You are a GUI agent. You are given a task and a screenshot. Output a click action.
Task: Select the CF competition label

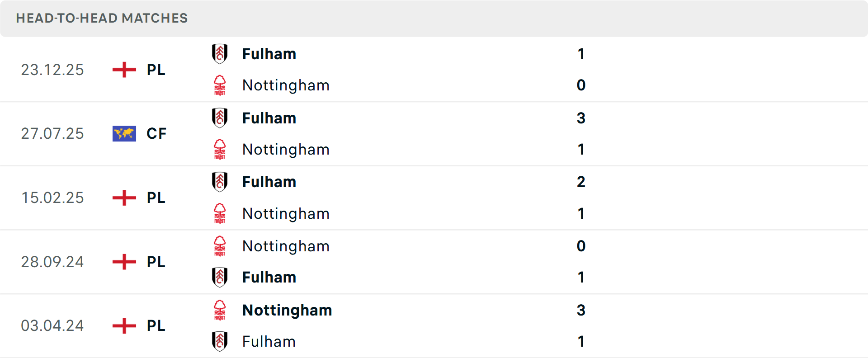tap(156, 134)
